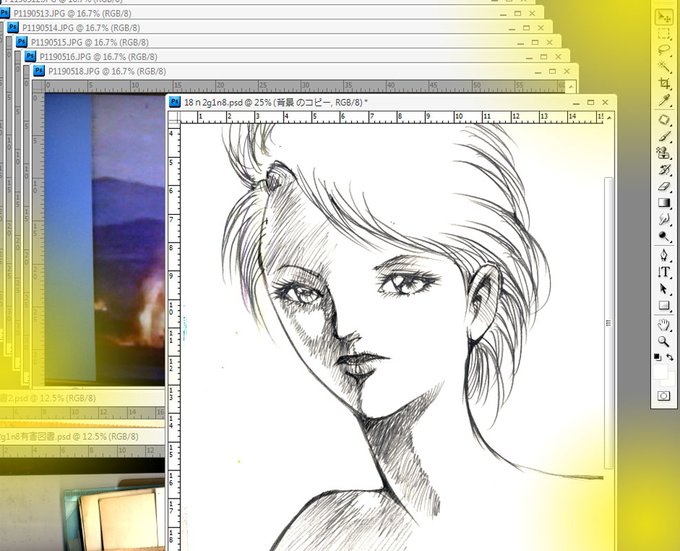The width and height of the screenshot is (680, 551).
Task: Select the Rectangular Marquee tool
Action: [664, 33]
